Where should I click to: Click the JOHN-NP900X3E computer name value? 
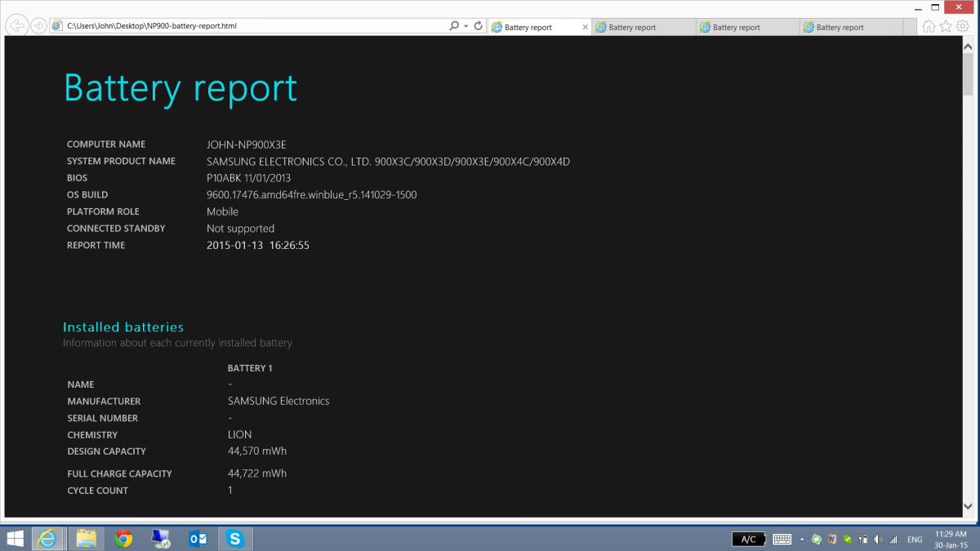(x=247, y=144)
